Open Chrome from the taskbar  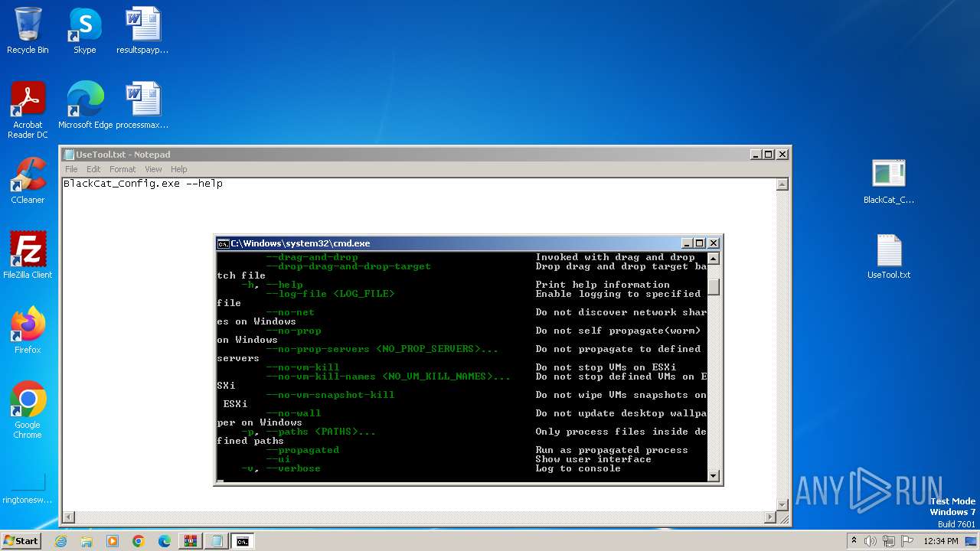tap(139, 541)
